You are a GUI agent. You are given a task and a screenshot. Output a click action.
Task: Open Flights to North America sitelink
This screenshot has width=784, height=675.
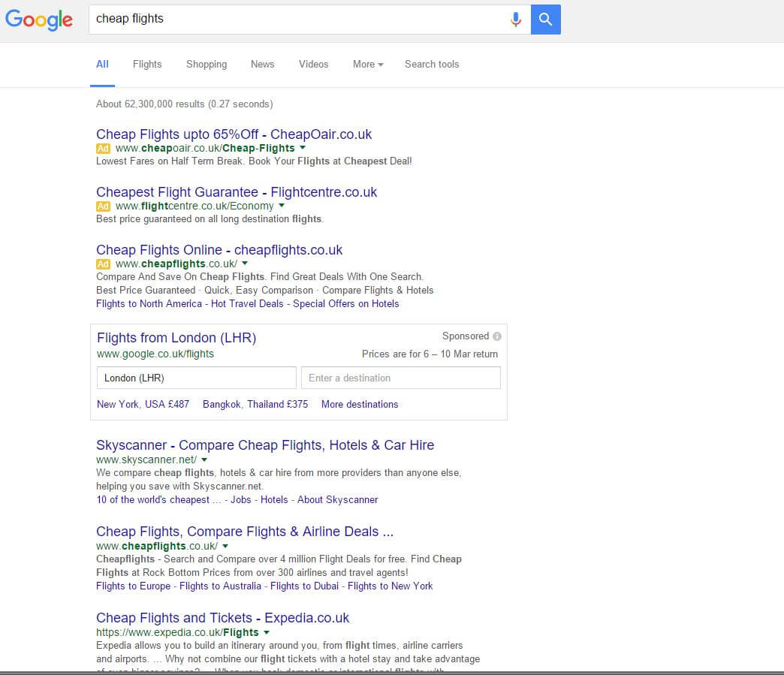(149, 303)
